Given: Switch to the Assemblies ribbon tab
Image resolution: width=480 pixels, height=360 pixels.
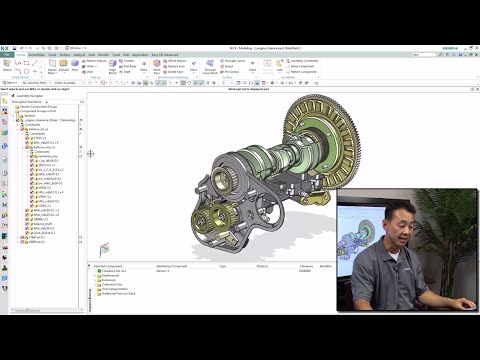Looking at the screenshot, I should (x=36, y=55).
